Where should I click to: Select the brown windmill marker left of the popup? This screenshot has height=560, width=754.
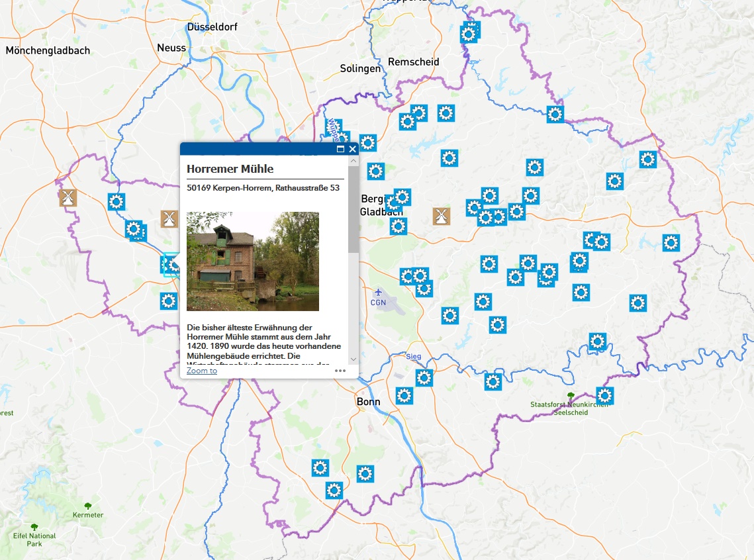169,218
